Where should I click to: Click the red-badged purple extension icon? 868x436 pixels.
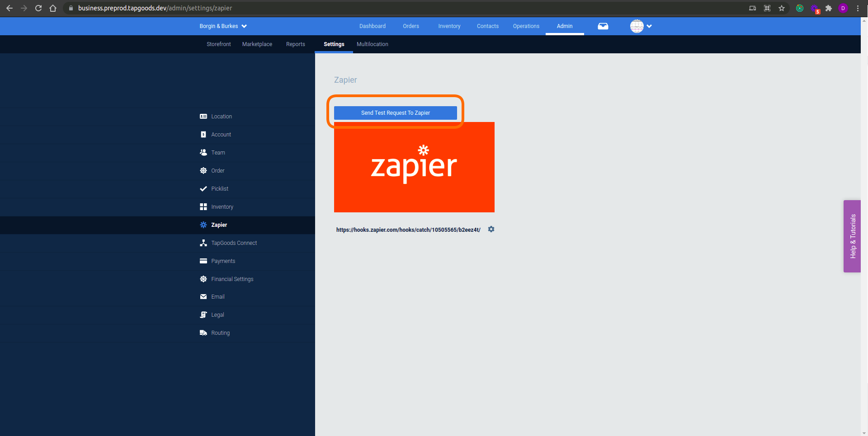pyautogui.click(x=815, y=9)
